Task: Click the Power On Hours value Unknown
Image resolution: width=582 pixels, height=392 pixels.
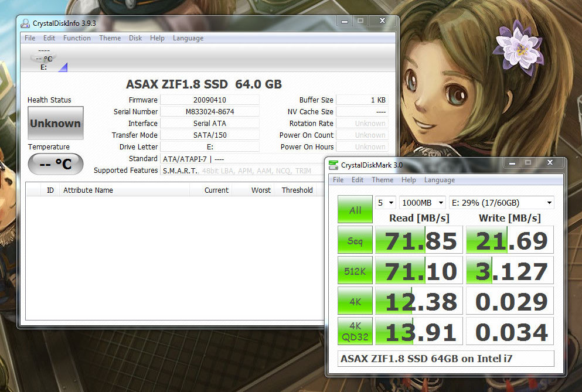Action: [x=362, y=147]
